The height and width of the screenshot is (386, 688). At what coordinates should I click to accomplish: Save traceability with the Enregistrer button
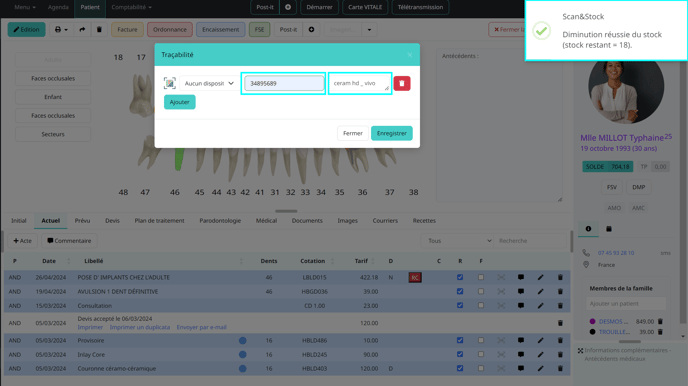point(391,133)
